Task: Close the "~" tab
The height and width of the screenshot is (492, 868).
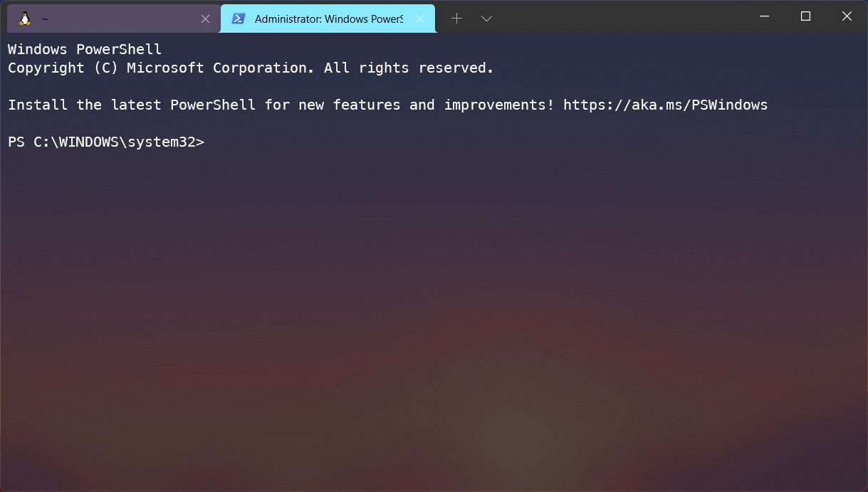Action: 206,19
